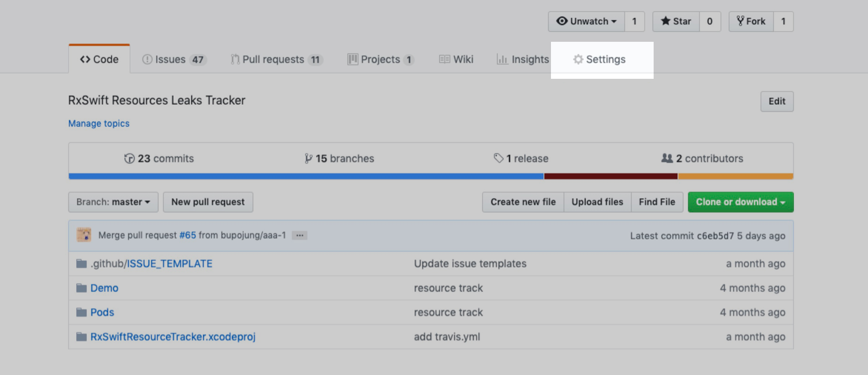Open the Demo folder

click(104, 288)
